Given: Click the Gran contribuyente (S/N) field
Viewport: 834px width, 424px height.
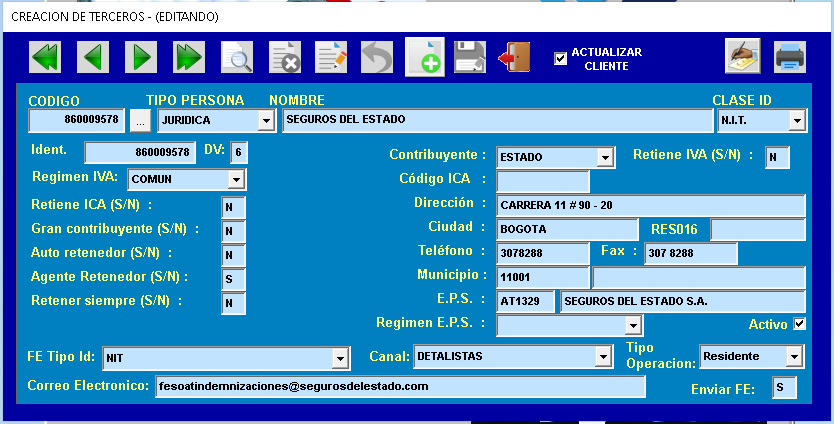Looking at the screenshot, I should 233,231.
